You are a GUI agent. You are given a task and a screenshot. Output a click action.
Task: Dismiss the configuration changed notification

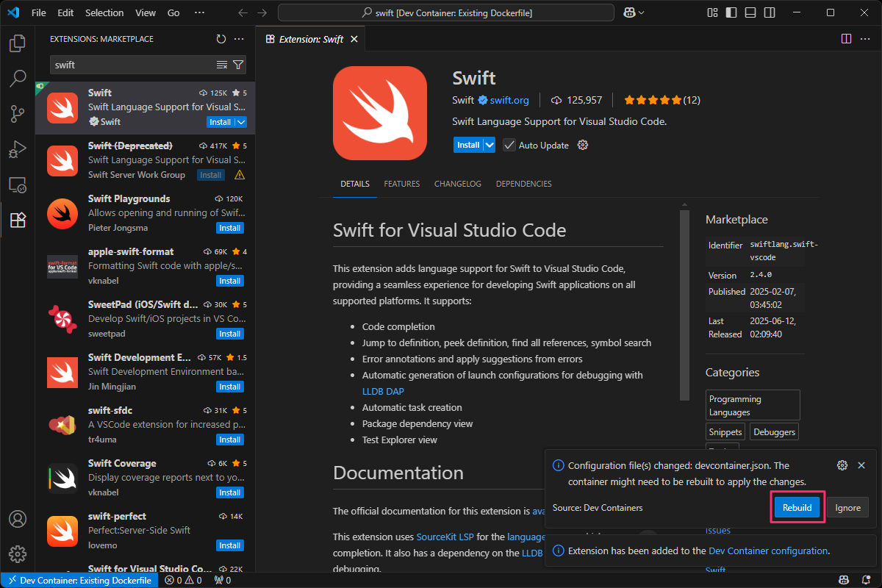861,465
